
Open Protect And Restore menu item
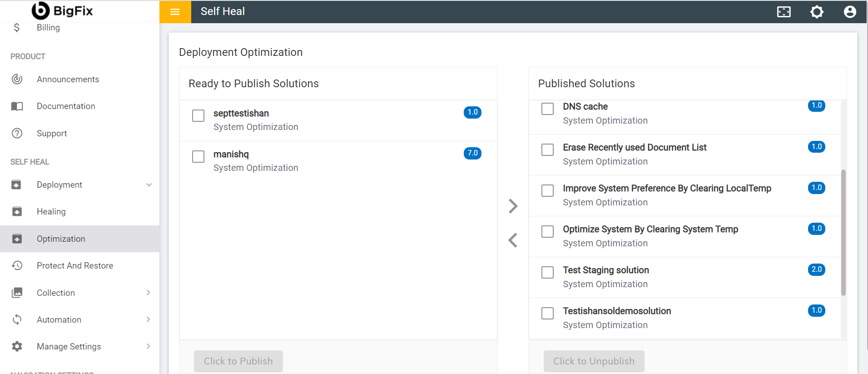tap(75, 265)
